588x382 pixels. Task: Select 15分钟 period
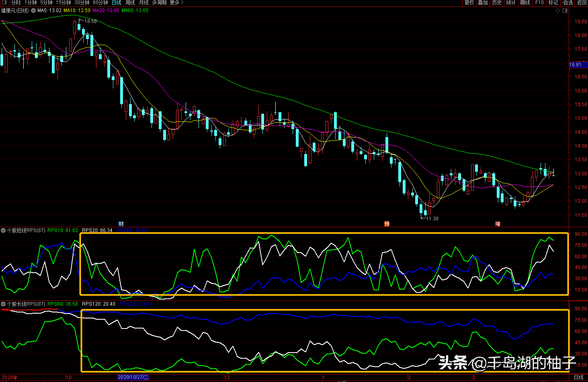(64, 2)
